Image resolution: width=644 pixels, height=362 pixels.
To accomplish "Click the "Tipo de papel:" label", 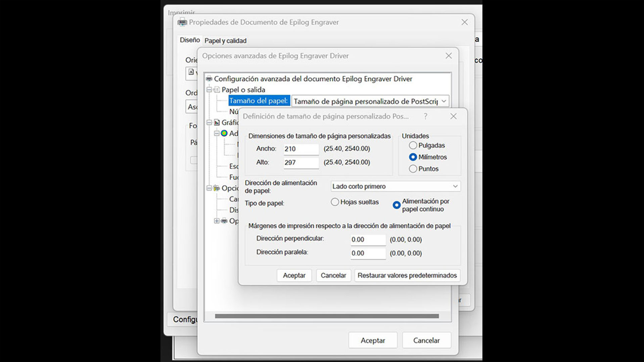I will coord(264,203).
